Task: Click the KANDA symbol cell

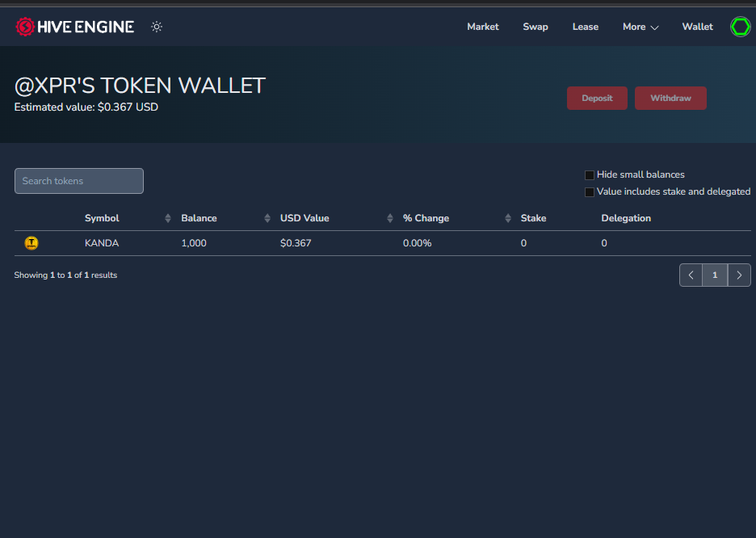Action: pos(102,243)
